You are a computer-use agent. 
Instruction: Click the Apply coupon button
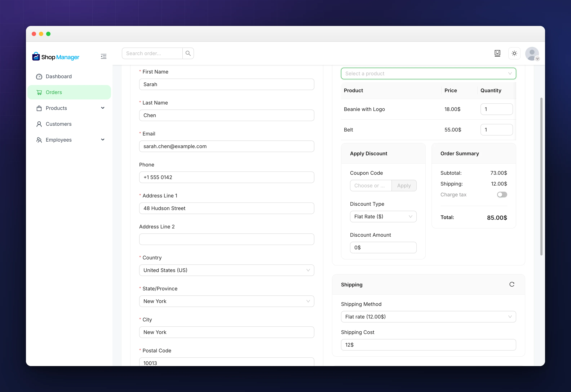click(404, 186)
